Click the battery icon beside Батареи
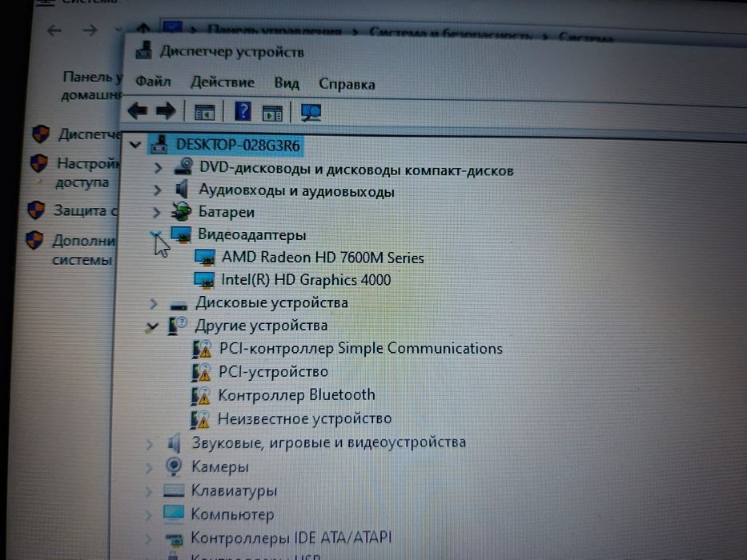 (x=181, y=211)
